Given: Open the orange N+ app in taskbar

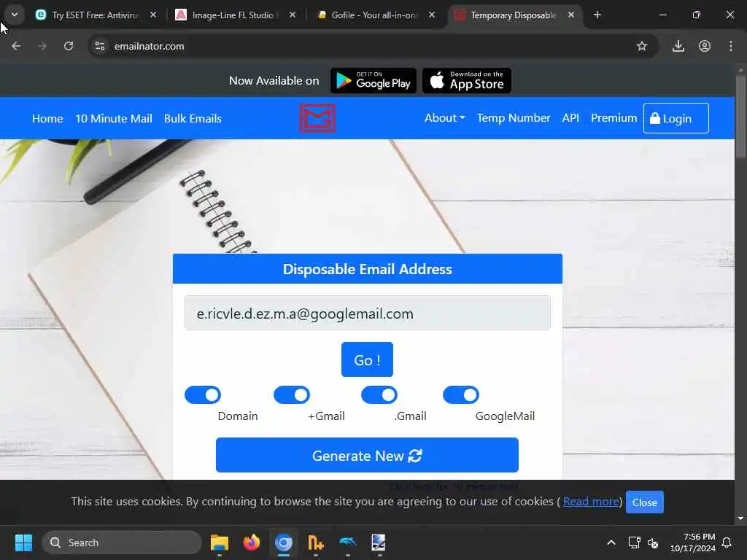Looking at the screenshot, I should click(315, 542).
